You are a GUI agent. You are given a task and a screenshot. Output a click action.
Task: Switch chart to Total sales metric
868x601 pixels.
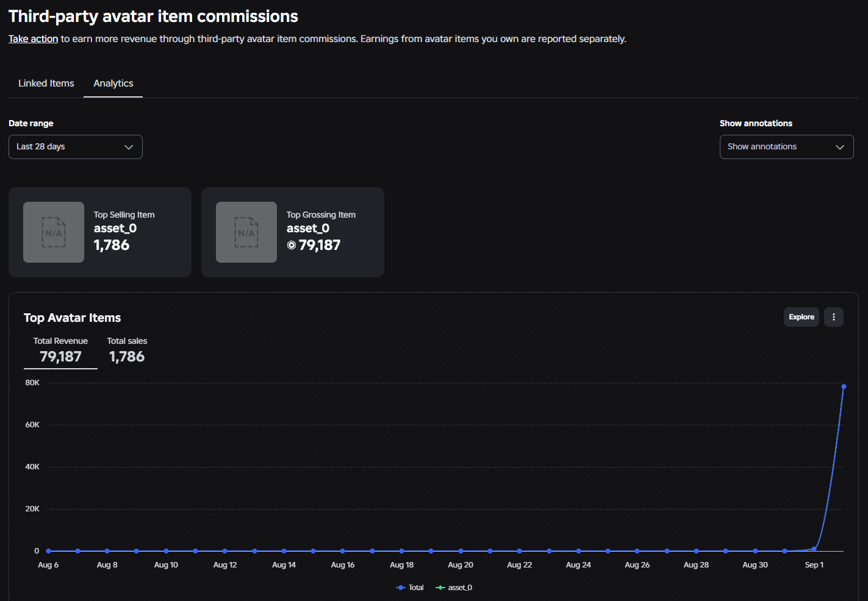coord(127,350)
